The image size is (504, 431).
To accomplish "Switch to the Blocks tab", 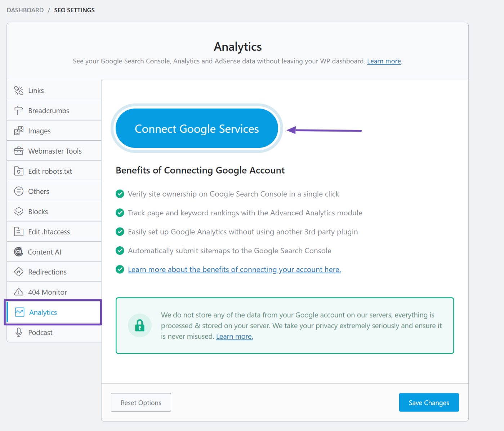I will coord(54,211).
